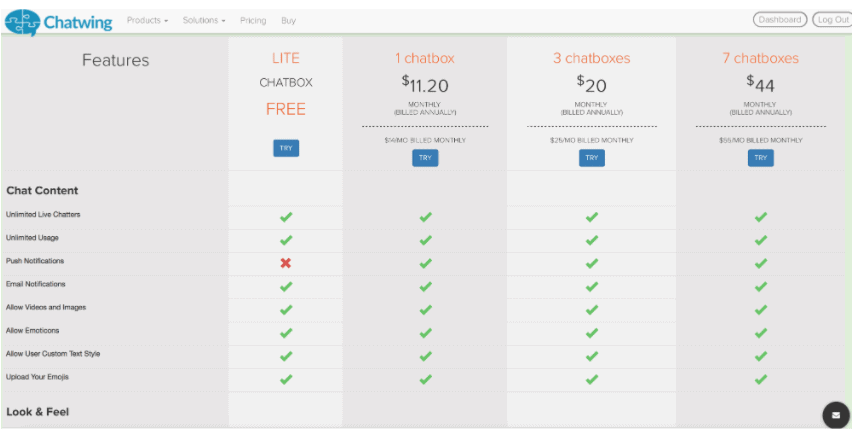Viewport: 854px width, 435px height.
Task: Click the 'FREE' price text
Action: (286, 109)
